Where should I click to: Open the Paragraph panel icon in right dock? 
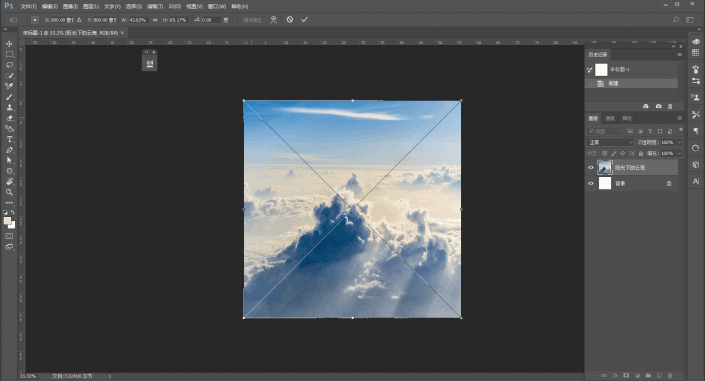pos(696,131)
